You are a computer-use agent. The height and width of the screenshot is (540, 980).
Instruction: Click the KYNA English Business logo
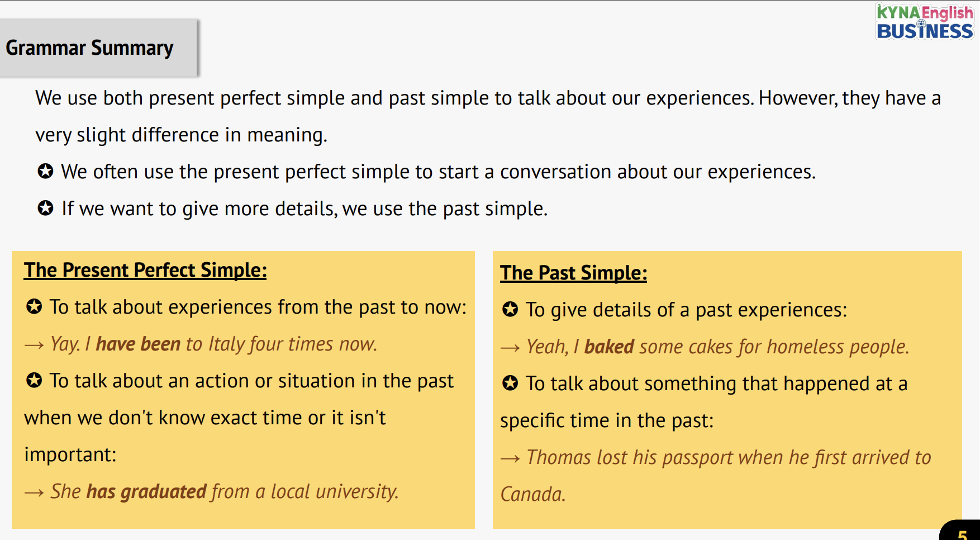point(924,22)
